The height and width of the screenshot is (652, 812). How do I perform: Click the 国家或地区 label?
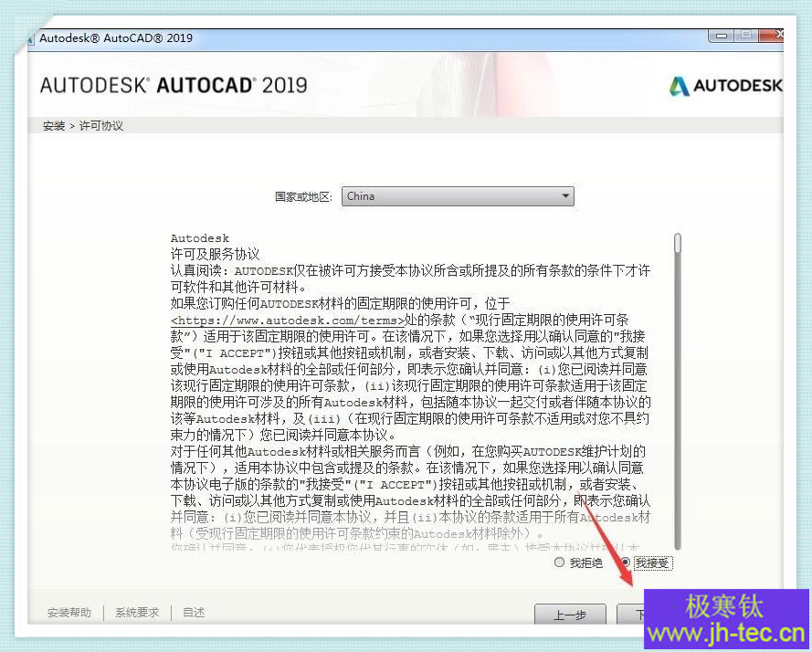click(303, 197)
